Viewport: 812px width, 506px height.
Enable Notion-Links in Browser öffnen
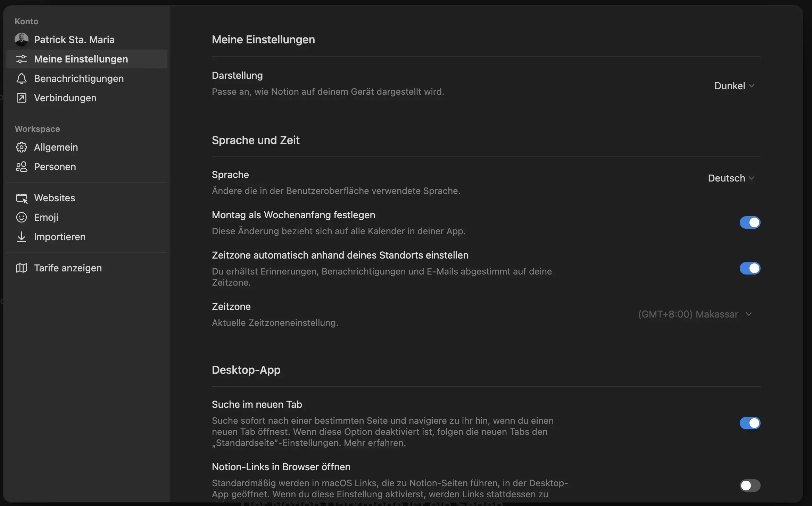tap(750, 486)
